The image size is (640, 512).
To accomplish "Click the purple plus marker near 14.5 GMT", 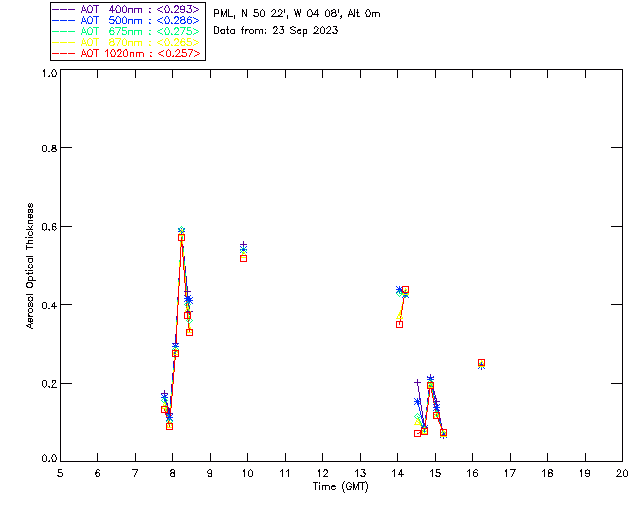I will pyautogui.click(x=417, y=383).
